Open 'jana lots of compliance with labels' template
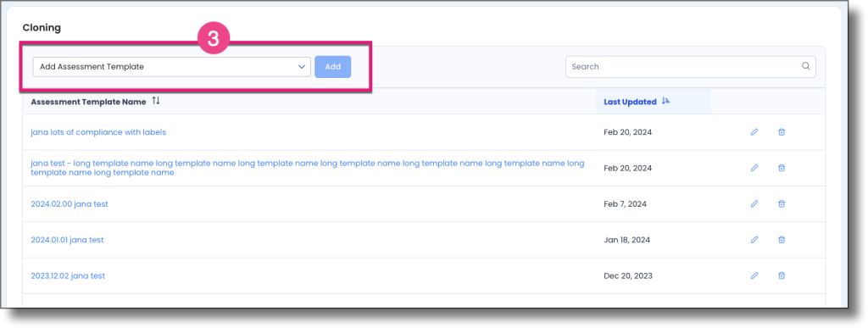This screenshot has width=868, height=328. coord(98,132)
